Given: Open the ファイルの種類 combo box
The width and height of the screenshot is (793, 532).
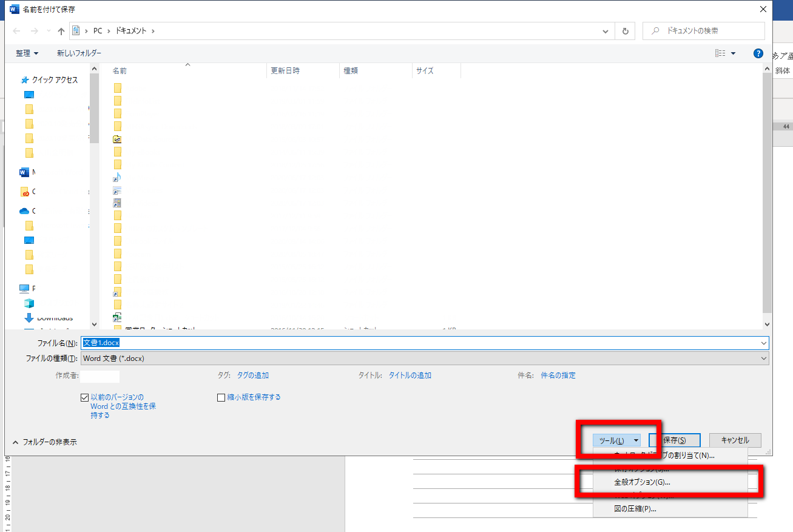Looking at the screenshot, I should point(425,359).
